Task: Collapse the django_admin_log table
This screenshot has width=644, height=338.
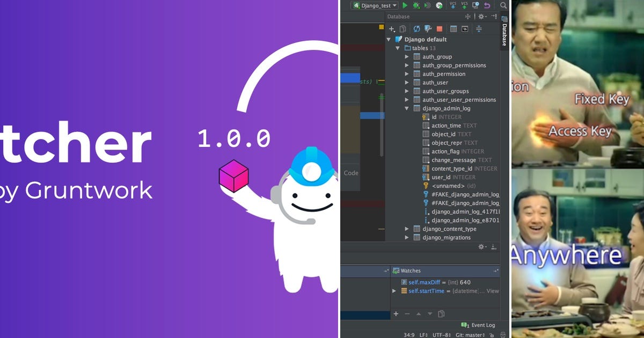Action: (x=407, y=108)
